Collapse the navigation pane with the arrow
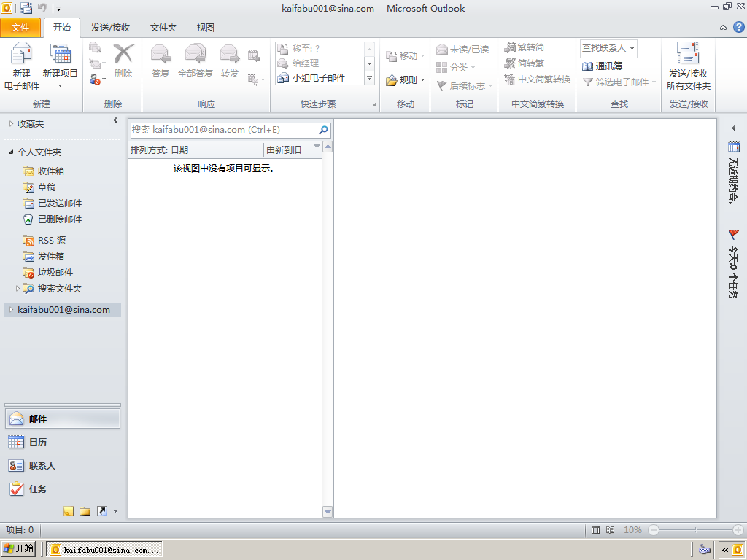The width and height of the screenshot is (747, 560). (115, 120)
